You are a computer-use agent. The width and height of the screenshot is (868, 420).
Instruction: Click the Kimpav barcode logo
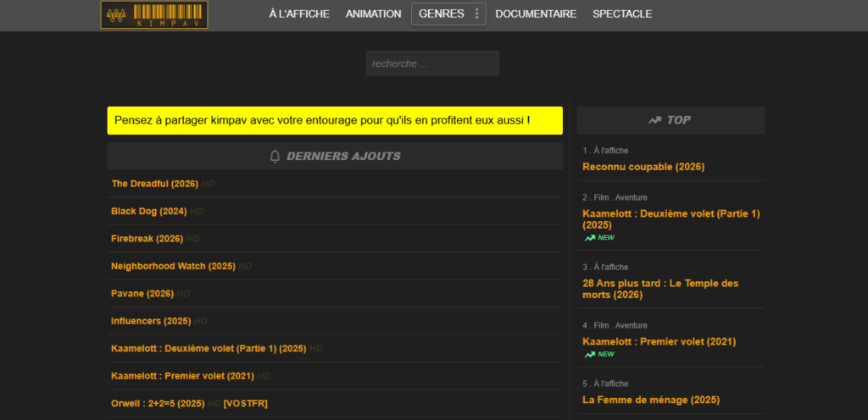154,14
